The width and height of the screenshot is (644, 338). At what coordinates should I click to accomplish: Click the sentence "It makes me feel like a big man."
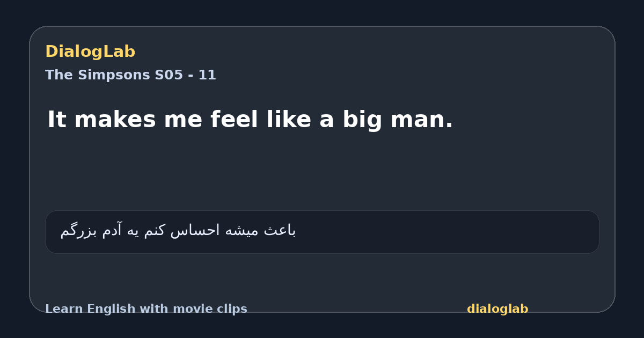click(250, 120)
